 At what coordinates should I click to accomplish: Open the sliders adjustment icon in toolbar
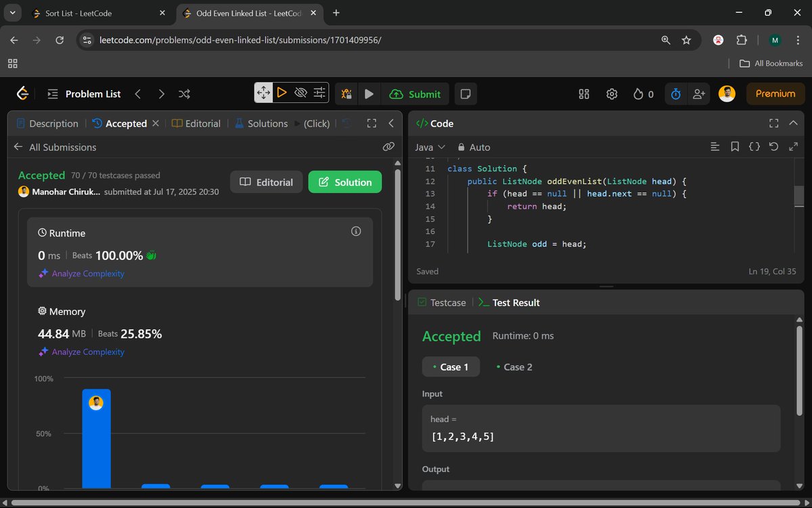[x=319, y=93]
